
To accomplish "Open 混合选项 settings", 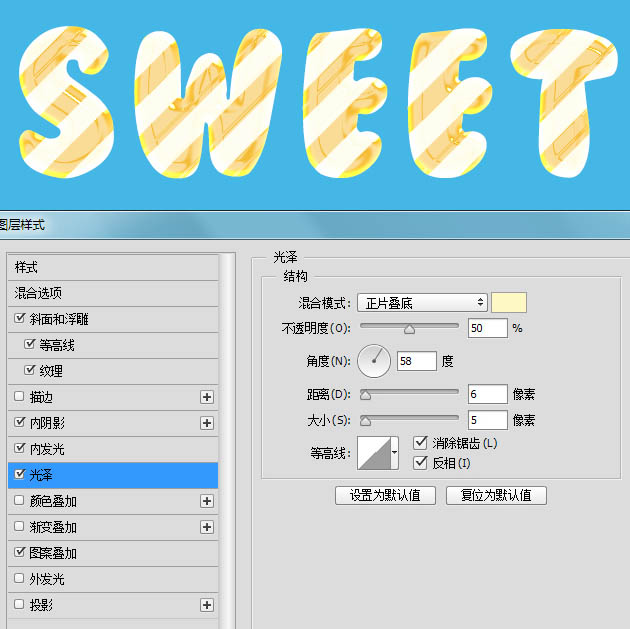I will [x=113, y=293].
